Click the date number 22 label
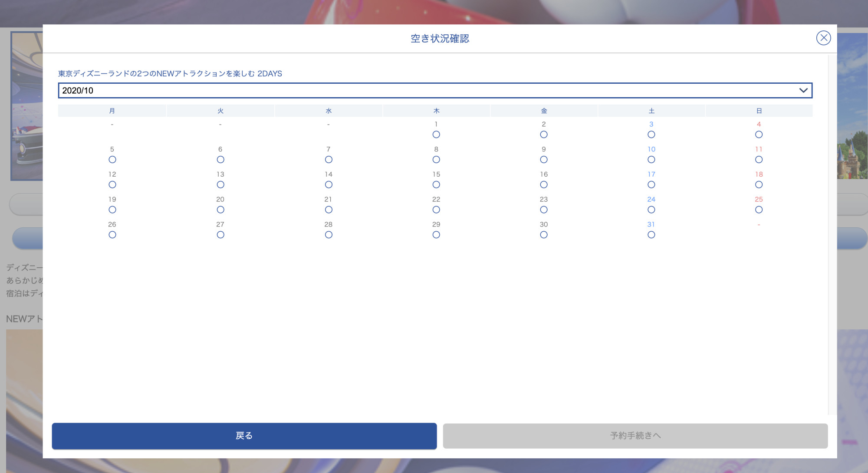Image resolution: width=868 pixels, height=473 pixels. 436,199
